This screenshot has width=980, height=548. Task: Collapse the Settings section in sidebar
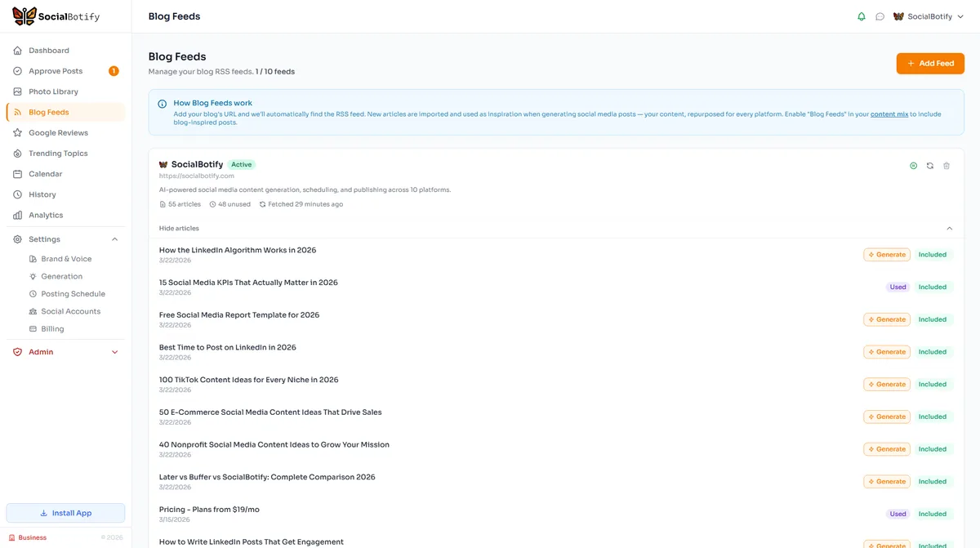tap(114, 238)
